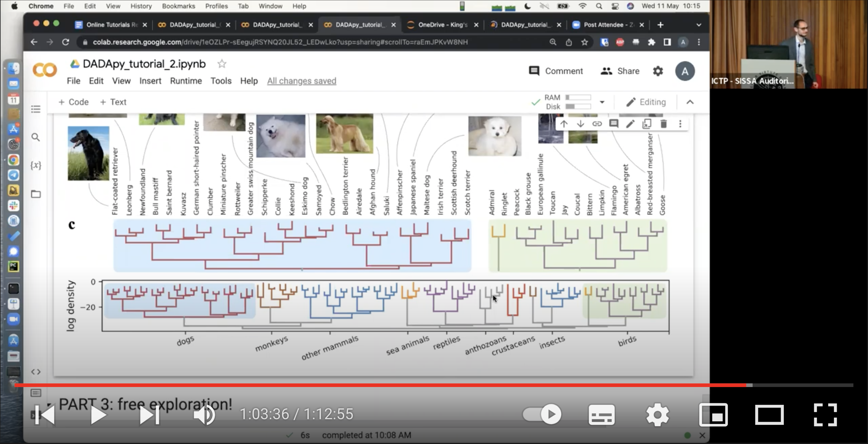Open video player settings gear
868x444 pixels.
click(x=657, y=414)
